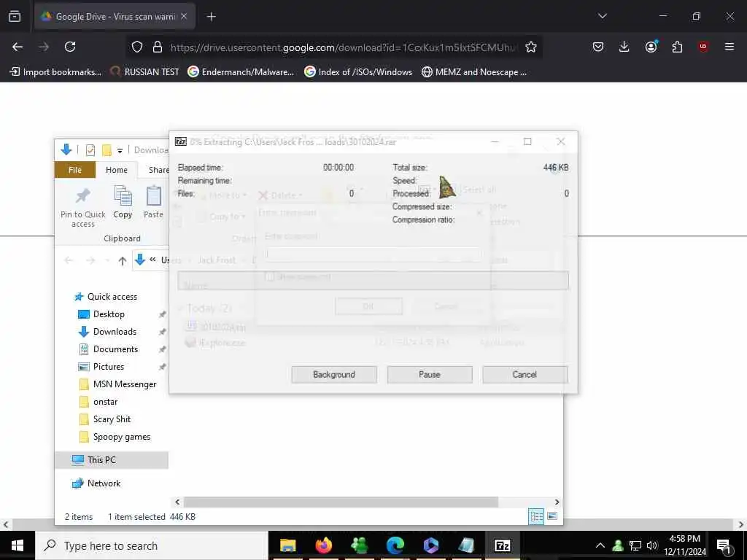Select Downloads in Explorer navigation pane

click(115, 332)
